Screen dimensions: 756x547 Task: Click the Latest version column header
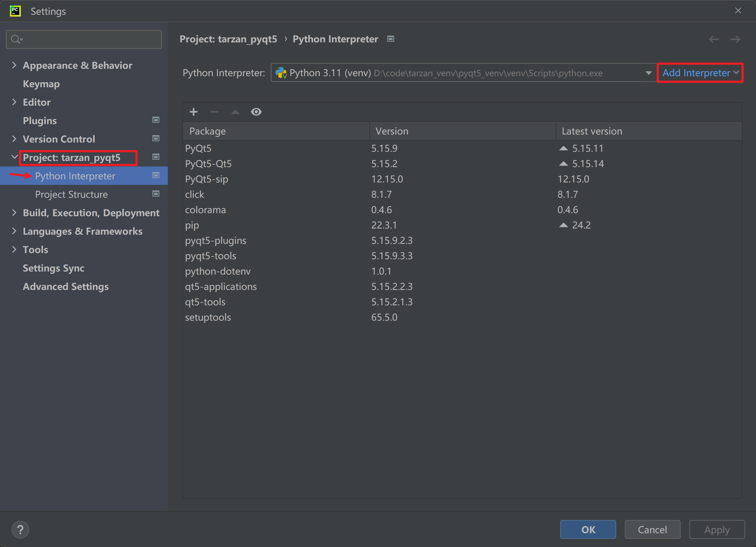tap(649, 131)
